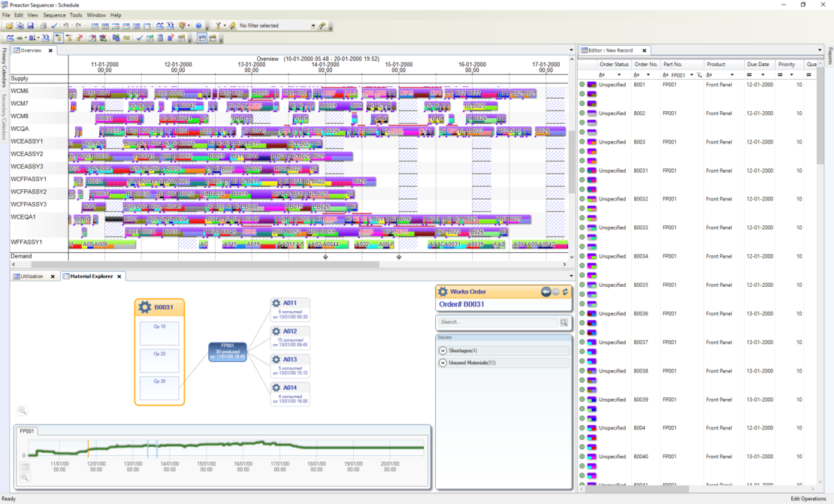
Task: Click the green status dot beside order B001
Action: point(582,83)
